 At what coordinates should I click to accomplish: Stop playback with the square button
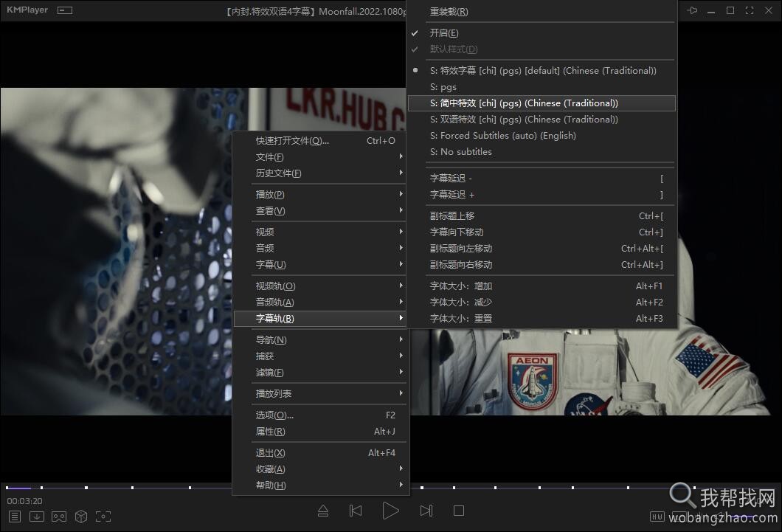pyautogui.click(x=459, y=511)
